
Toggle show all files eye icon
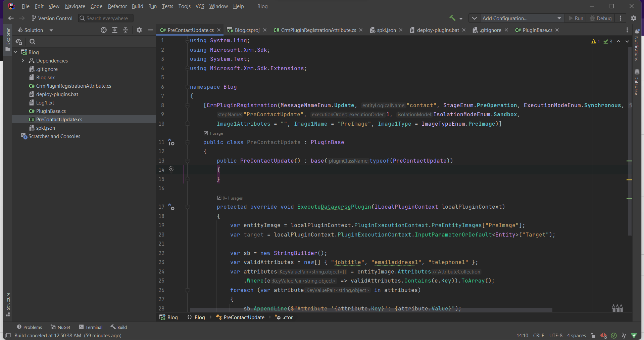(x=19, y=42)
